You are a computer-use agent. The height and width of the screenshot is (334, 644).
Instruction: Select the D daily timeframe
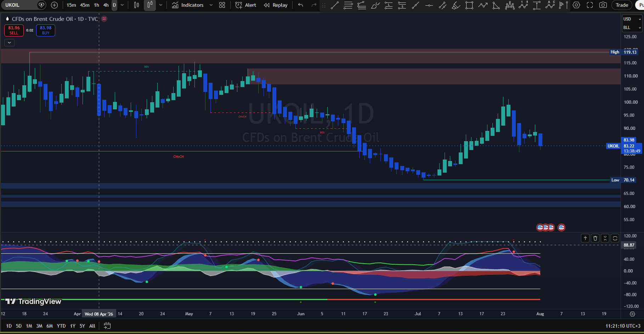tap(114, 5)
